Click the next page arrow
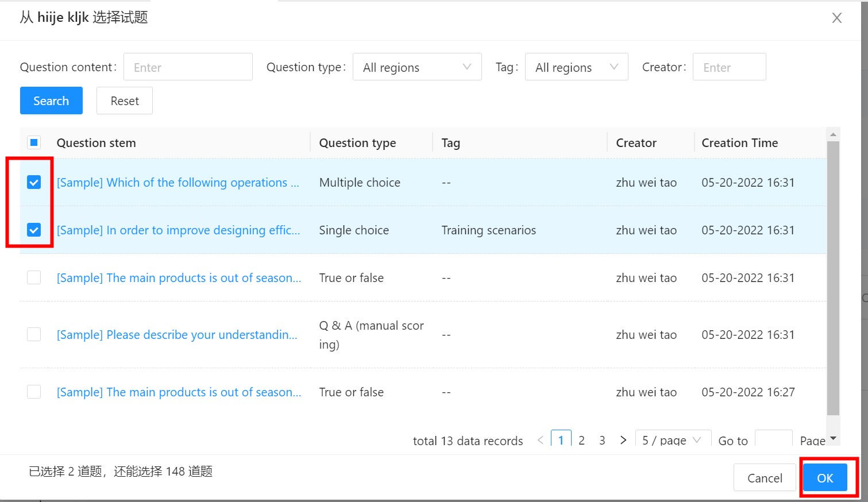This screenshot has height=502, width=868. [x=623, y=440]
